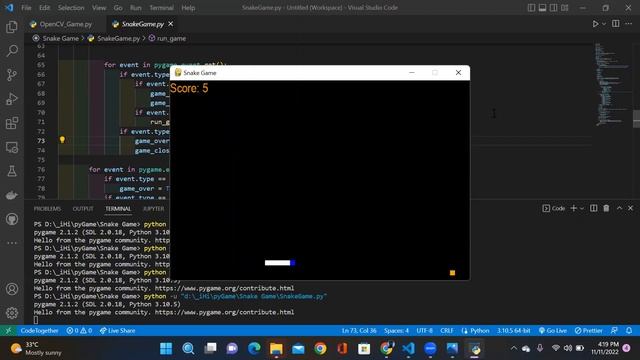The width and height of the screenshot is (640, 360).
Task: Click Go Live in status bar
Action: coord(553,331)
